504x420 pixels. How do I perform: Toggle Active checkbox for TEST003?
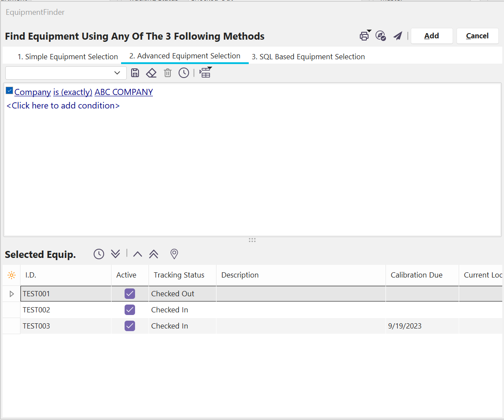(129, 326)
